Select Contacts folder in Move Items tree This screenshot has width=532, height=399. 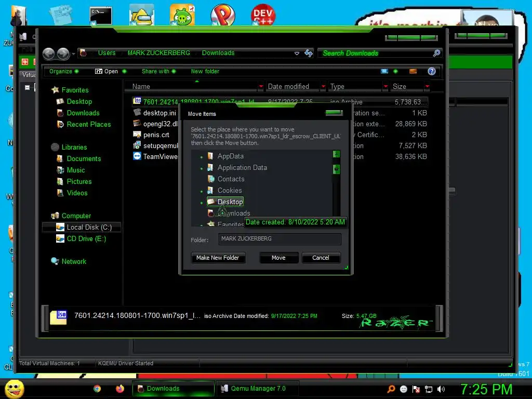coord(231,179)
